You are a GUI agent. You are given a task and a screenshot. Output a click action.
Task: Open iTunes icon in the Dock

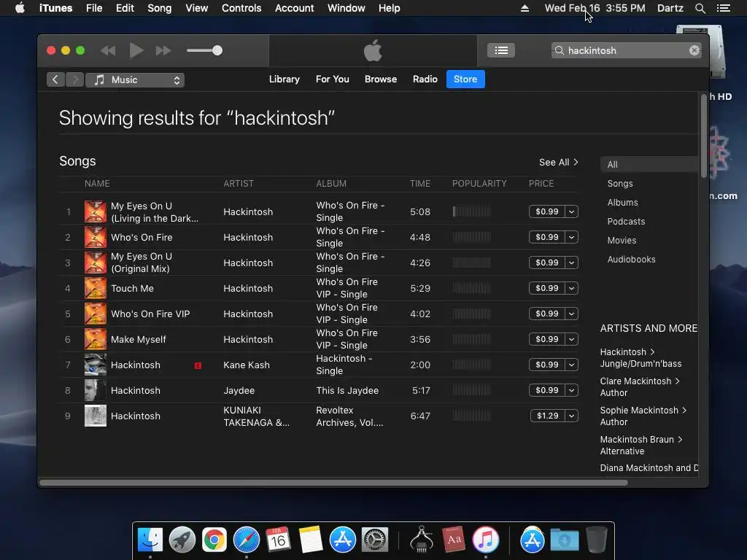(x=485, y=540)
